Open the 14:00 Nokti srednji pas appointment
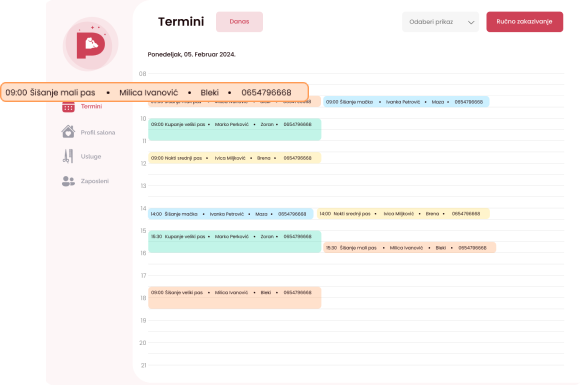This screenshot has width=581, height=385. click(403, 213)
